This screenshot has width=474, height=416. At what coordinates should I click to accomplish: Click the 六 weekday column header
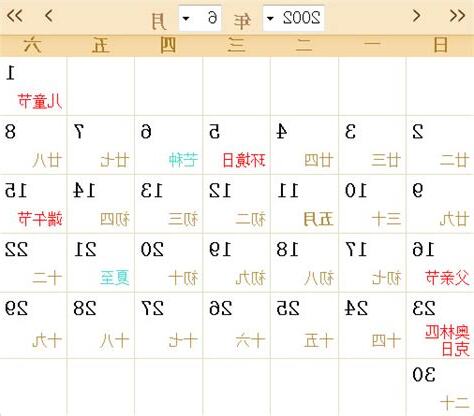[x=33, y=45]
